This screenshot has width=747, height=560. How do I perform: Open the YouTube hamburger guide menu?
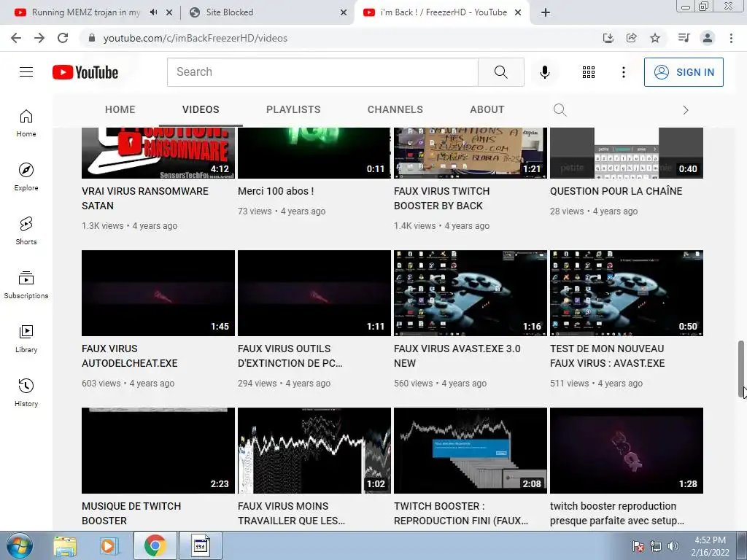(x=26, y=72)
